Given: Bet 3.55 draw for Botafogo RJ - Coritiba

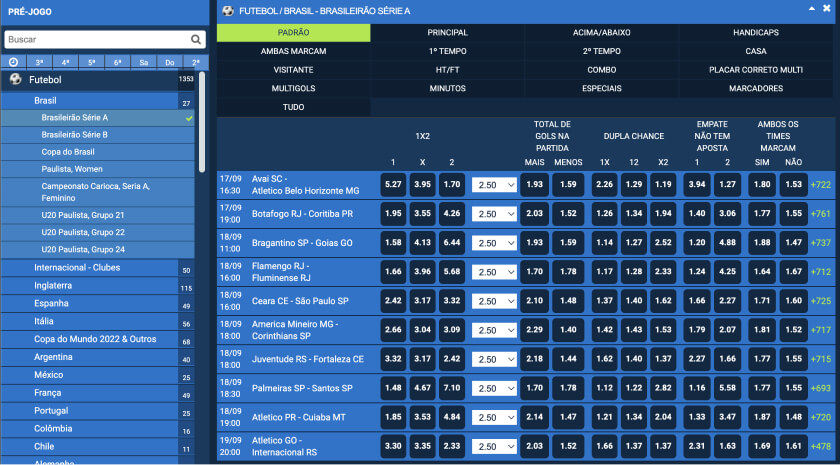Looking at the screenshot, I should click(x=423, y=214).
